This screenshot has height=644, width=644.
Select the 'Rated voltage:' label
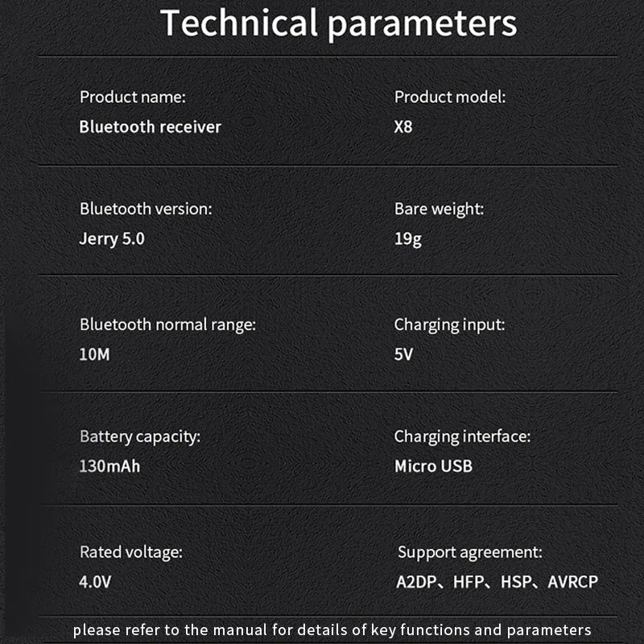pyautogui.click(x=131, y=553)
